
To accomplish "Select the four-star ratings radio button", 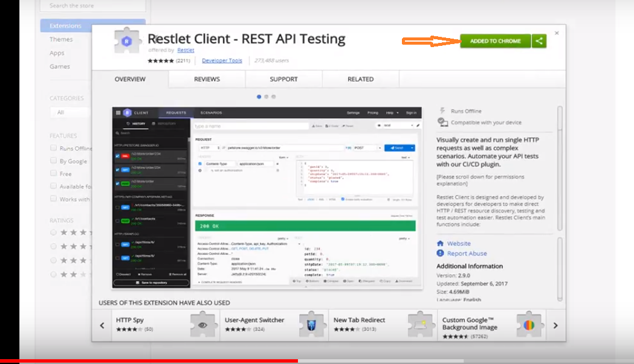I will point(53,246).
